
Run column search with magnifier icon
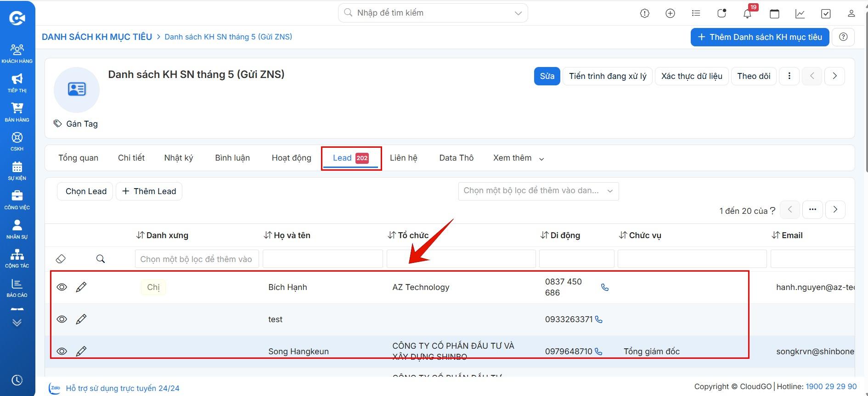(x=101, y=259)
